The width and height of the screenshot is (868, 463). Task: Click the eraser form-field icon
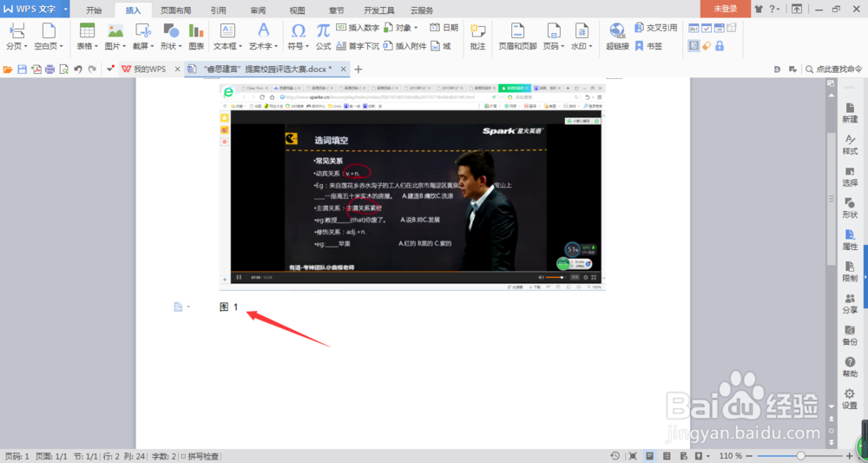click(x=707, y=46)
